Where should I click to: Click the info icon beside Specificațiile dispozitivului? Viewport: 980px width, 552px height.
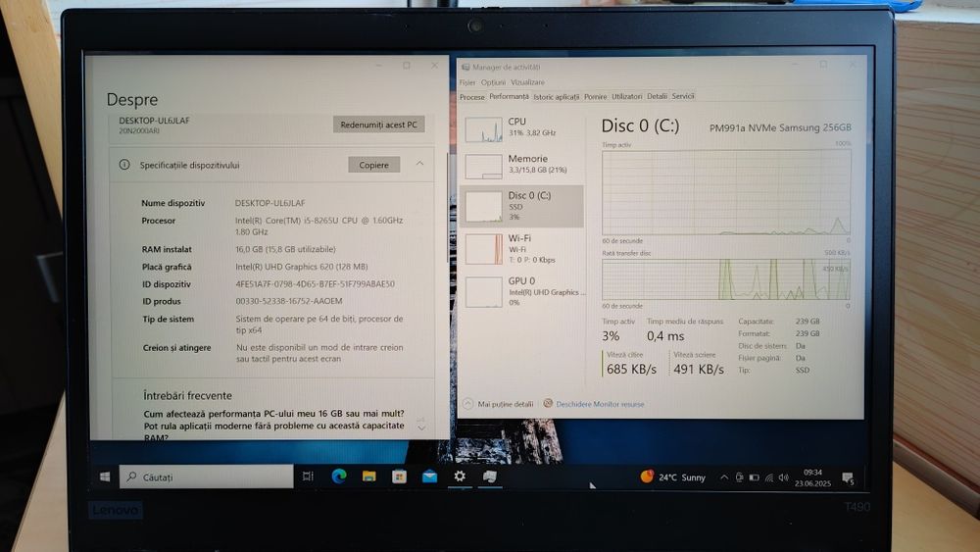coord(124,165)
